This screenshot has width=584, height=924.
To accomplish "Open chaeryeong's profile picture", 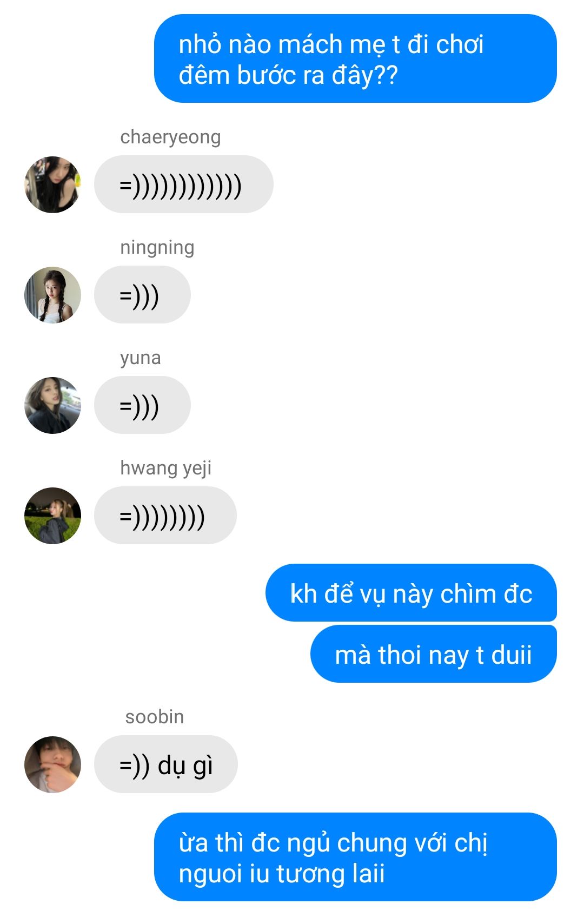I will [x=52, y=184].
